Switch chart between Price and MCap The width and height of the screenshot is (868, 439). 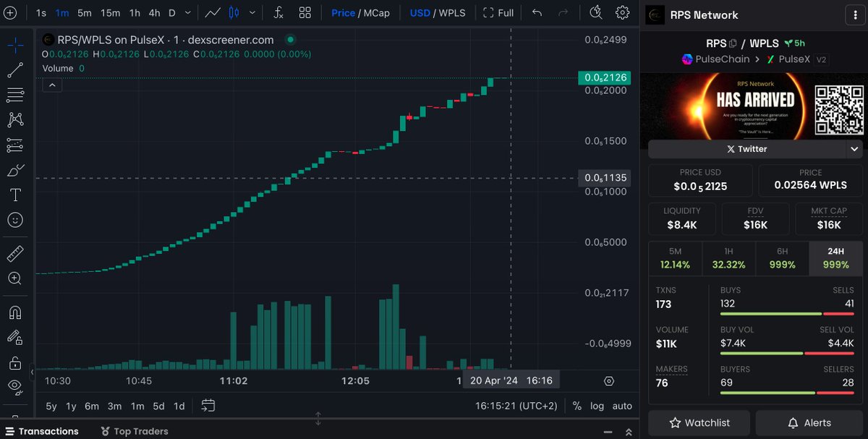360,12
